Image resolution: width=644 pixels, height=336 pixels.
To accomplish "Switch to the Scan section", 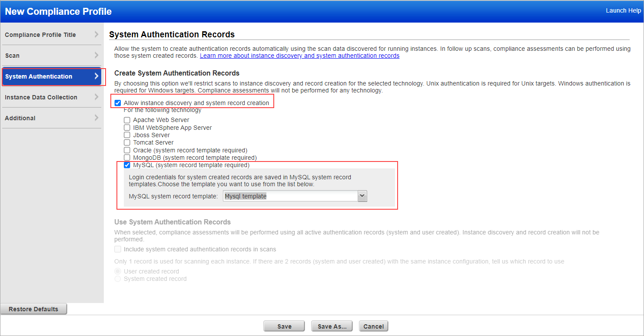I will [43, 55].
